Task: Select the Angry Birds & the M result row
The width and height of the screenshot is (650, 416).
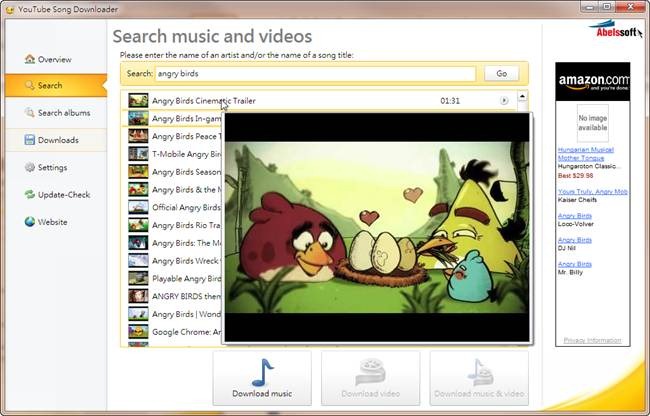Action: pyautogui.click(x=172, y=190)
